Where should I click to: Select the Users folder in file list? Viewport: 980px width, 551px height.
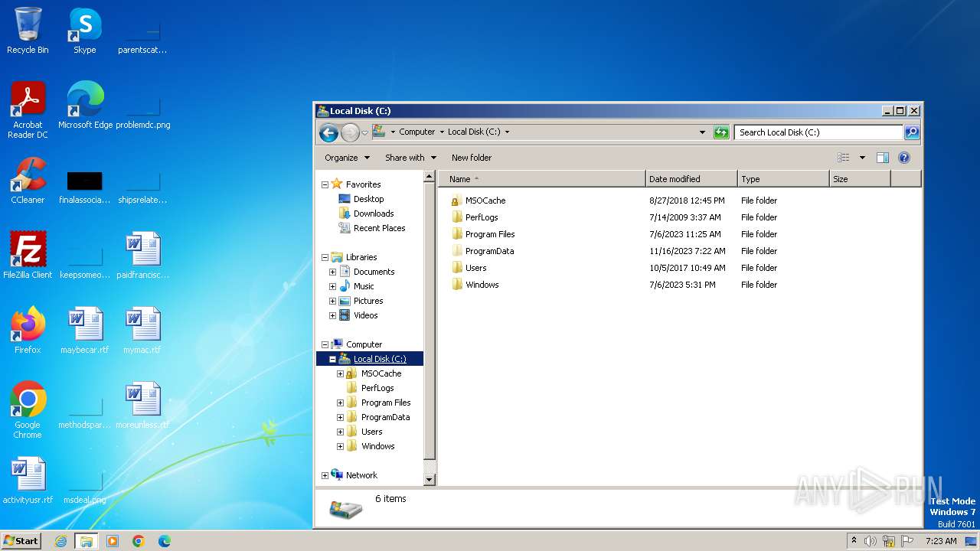click(475, 268)
